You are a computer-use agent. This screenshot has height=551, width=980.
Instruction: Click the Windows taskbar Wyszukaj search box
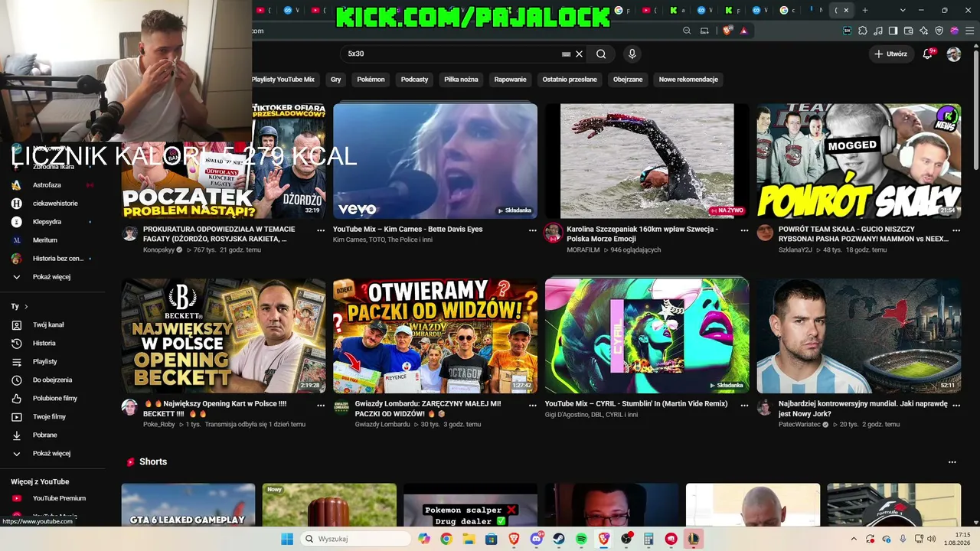(x=354, y=539)
